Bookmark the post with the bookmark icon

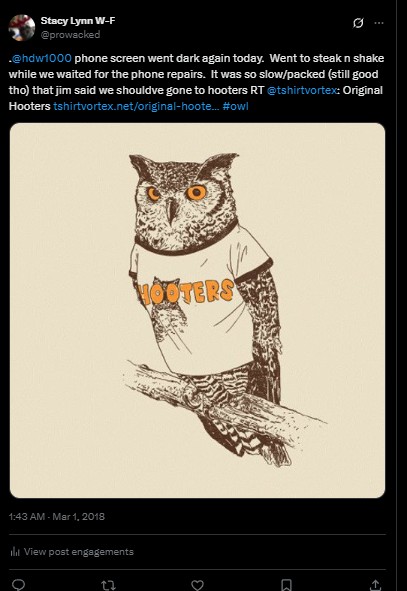286,585
